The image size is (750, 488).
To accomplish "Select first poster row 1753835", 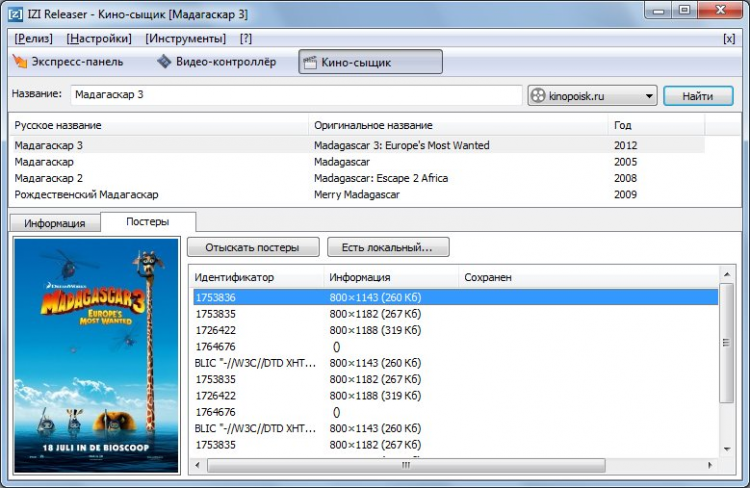I will click(455, 314).
